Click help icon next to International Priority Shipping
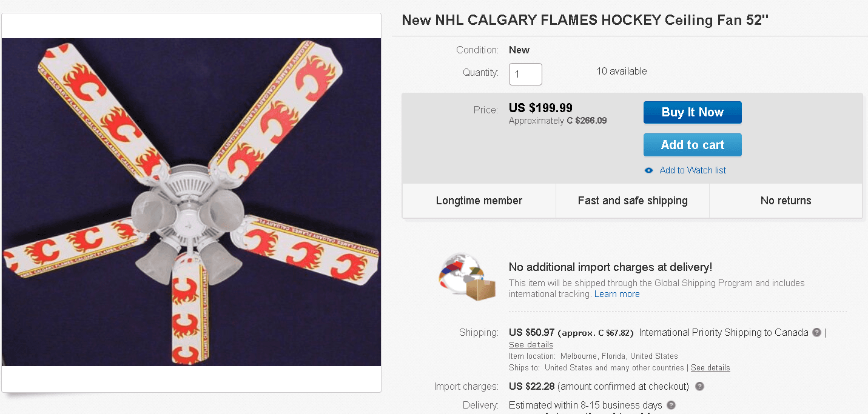 tap(816, 332)
